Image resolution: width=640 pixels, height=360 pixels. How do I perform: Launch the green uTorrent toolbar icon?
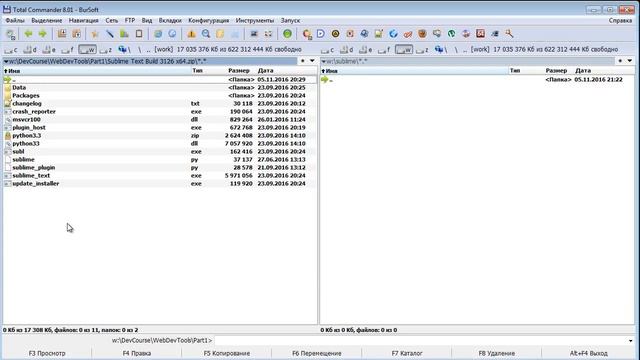pos(451,34)
